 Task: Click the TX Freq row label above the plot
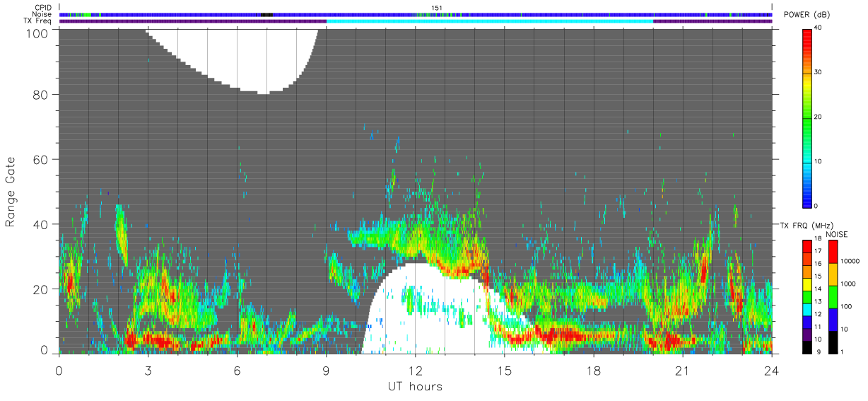(x=38, y=21)
